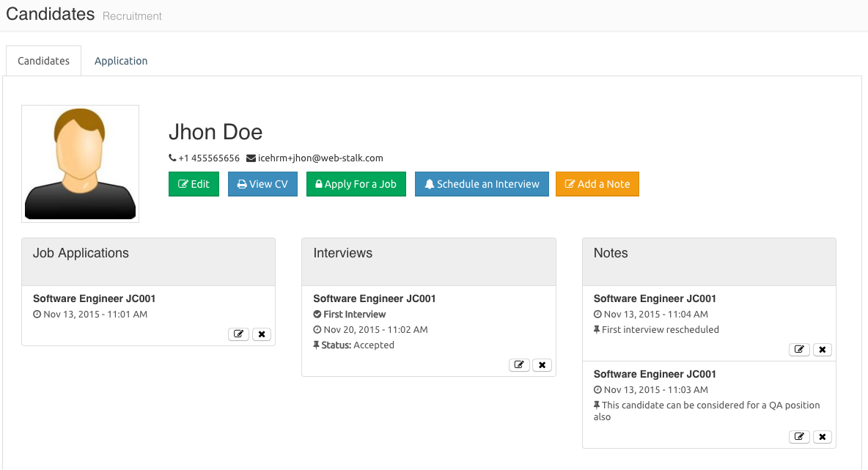Viewport: 868px width, 470px height.
Task: Edit the First Interview entry
Action: pyautogui.click(x=519, y=365)
